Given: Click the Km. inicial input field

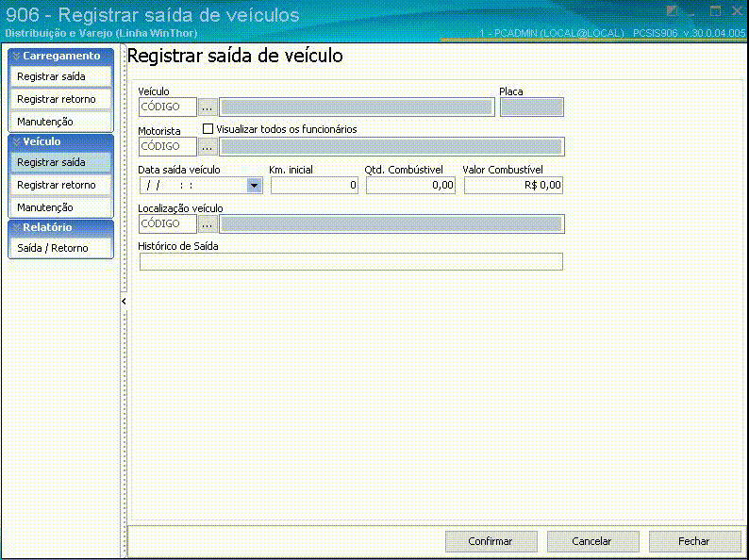Looking at the screenshot, I should coord(314,185).
